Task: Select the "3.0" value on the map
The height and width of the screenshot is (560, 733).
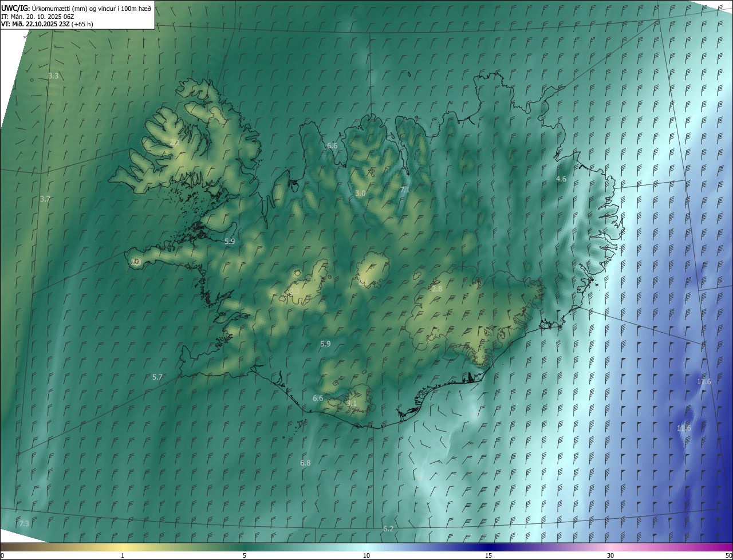Action: [360, 194]
